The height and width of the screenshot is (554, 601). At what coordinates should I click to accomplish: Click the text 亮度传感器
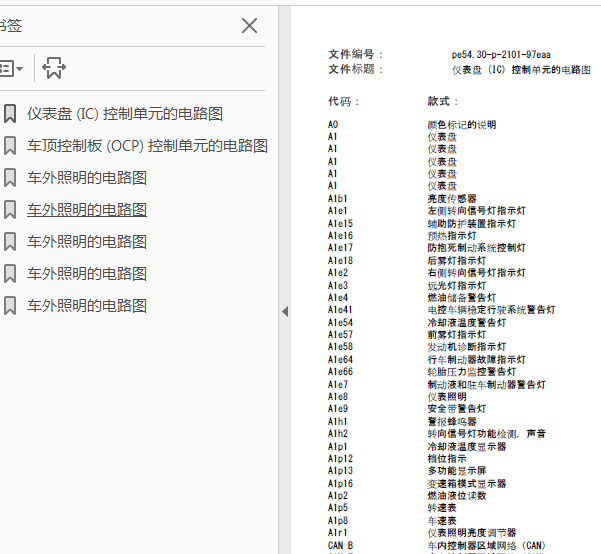(452, 199)
